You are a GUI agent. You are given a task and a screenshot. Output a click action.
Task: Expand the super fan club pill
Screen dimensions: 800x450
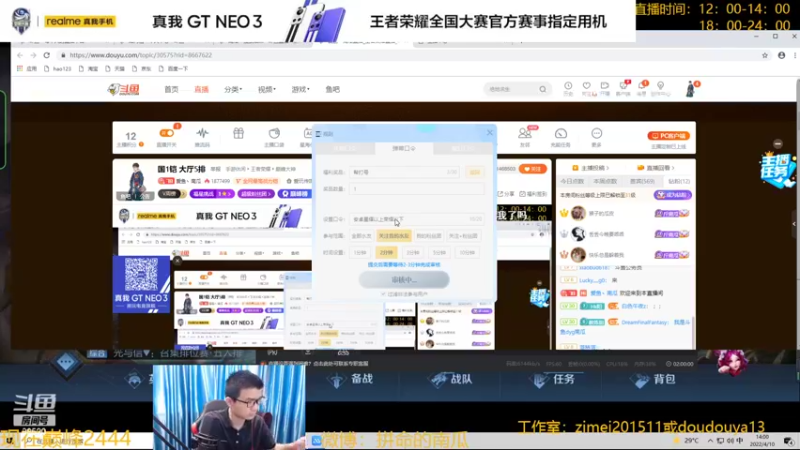pos(256,194)
